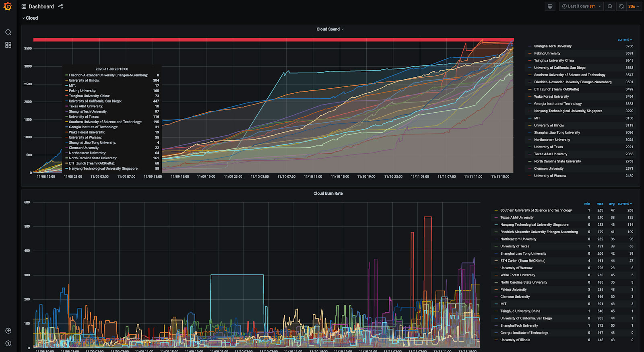Collapse the Cloud row
This screenshot has height=352, width=644.
pyautogui.click(x=30, y=18)
